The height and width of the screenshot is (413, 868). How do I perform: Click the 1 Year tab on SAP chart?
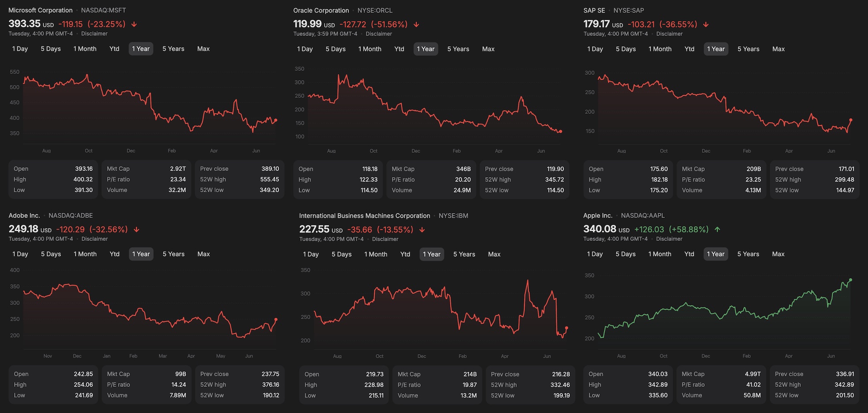(x=716, y=49)
